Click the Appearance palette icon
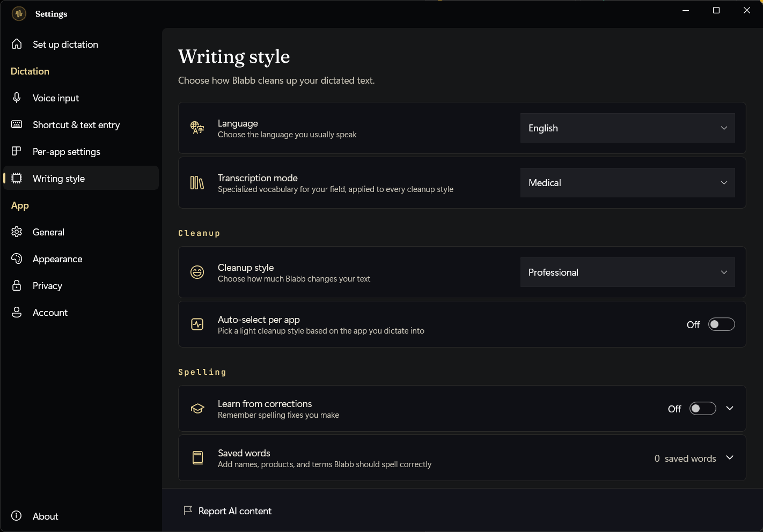This screenshot has height=532, width=763. pyautogui.click(x=17, y=258)
